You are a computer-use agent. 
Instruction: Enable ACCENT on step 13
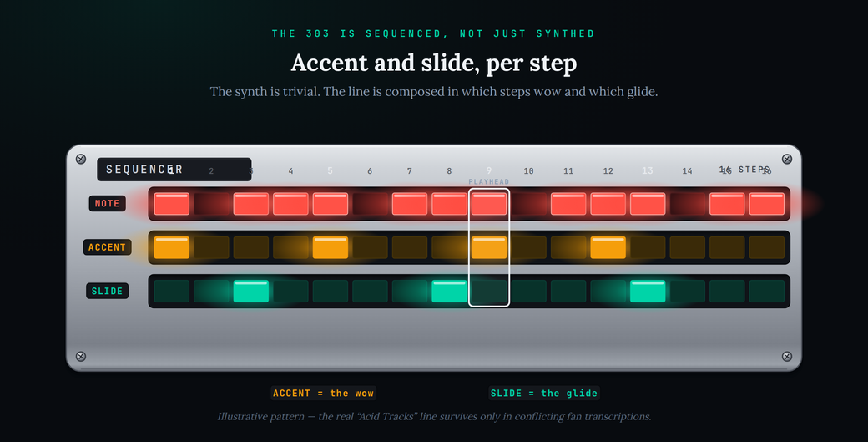coord(648,247)
